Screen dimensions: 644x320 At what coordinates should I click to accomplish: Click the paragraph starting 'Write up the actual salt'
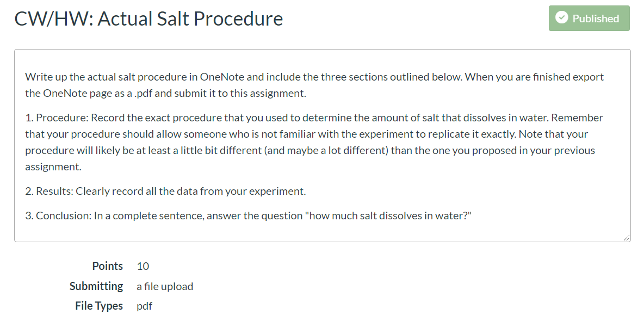[314, 85]
